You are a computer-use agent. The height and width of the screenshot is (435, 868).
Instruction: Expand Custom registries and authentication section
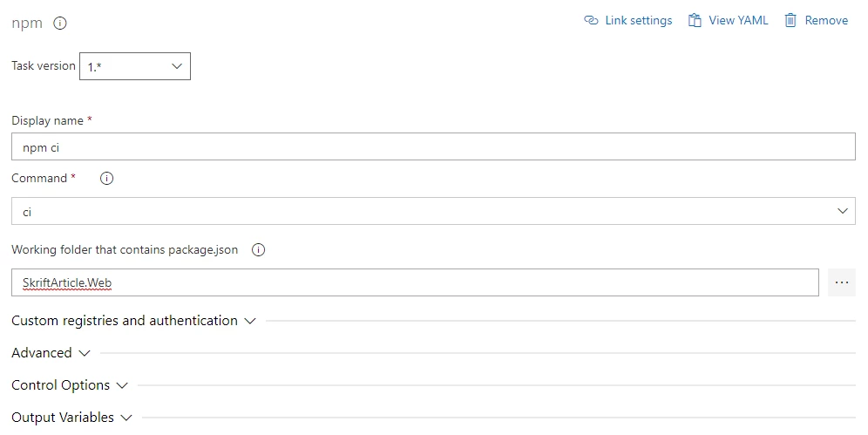[134, 321]
